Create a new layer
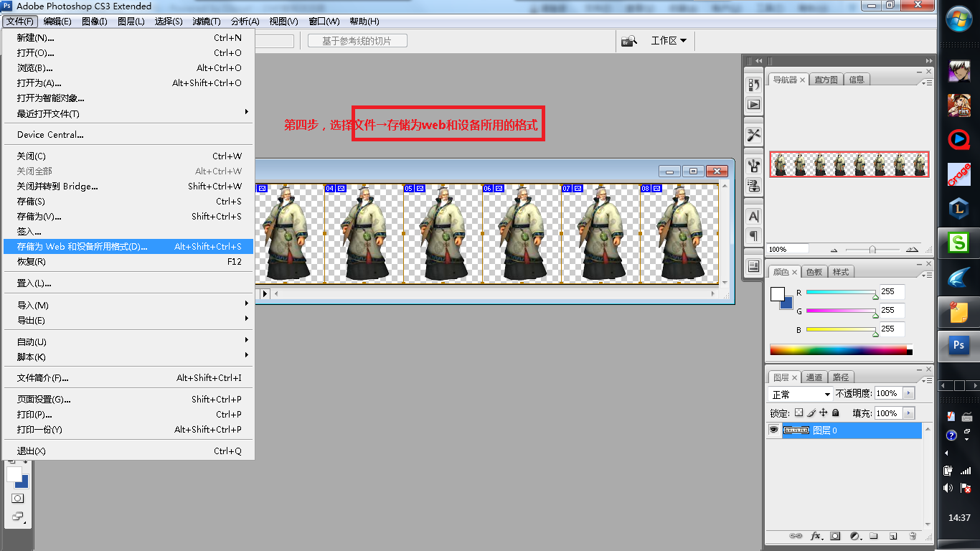Screen dimensions: 980x551 [x=893, y=536]
